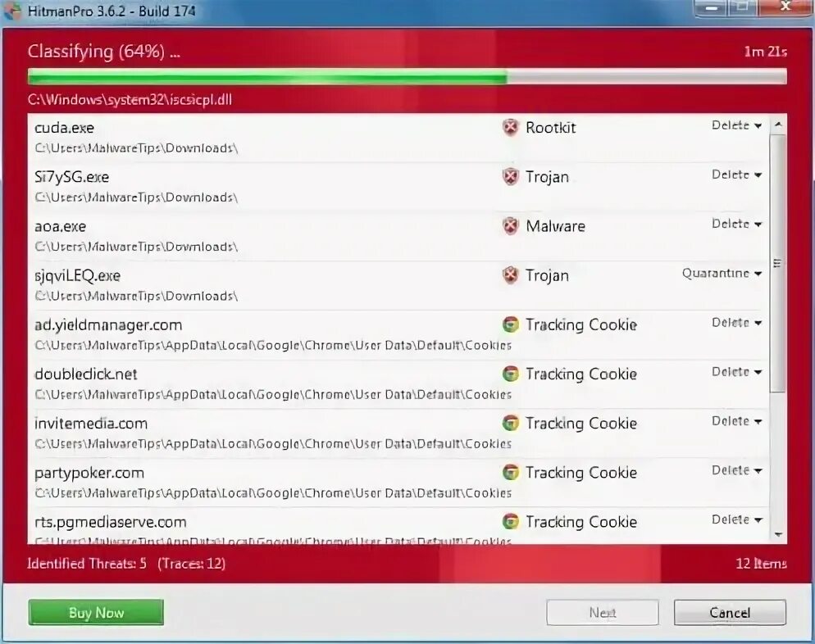The height and width of the screenshot is (644, 815).
Task: Open Quarantine dropdown for sjqviLEQ.exe
Action: click(722, 274)
